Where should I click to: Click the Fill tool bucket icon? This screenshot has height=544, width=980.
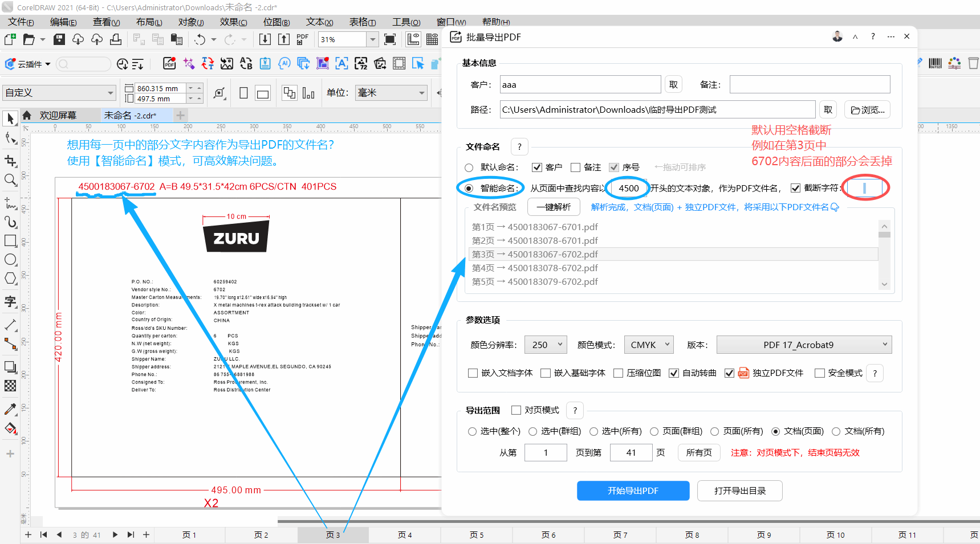click(x=10, y=429)
